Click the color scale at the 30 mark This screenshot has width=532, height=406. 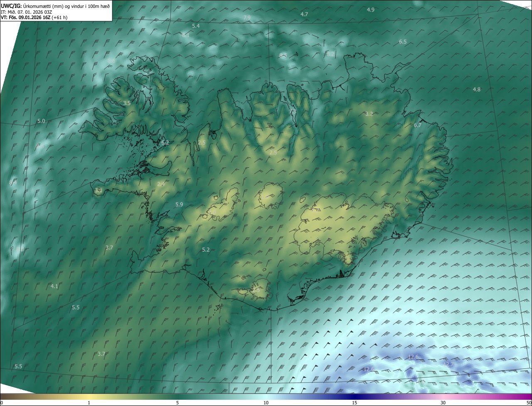(x=443, y=403)
